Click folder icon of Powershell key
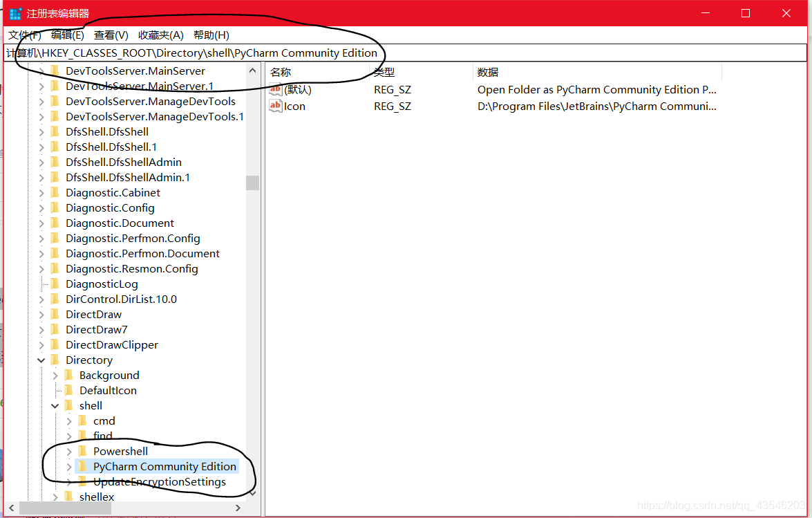 pyautogui.click(x=82, y=451)
